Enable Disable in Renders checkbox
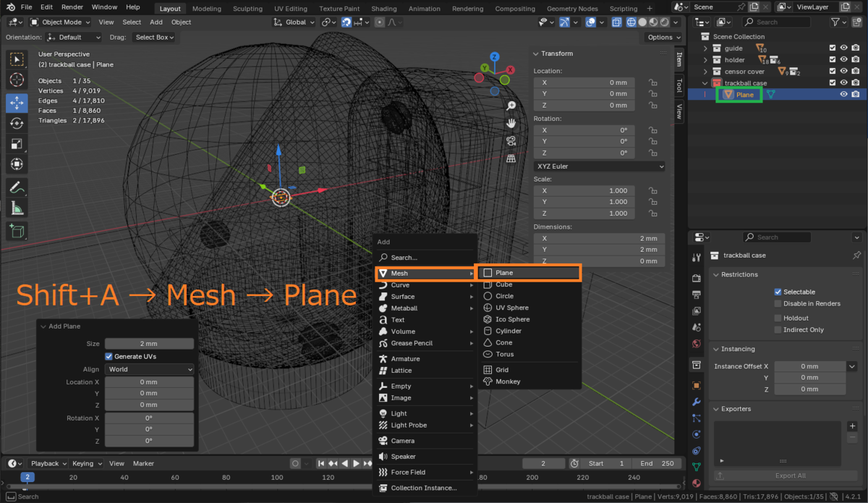This screenshot has width=868, height=503. 778,303
